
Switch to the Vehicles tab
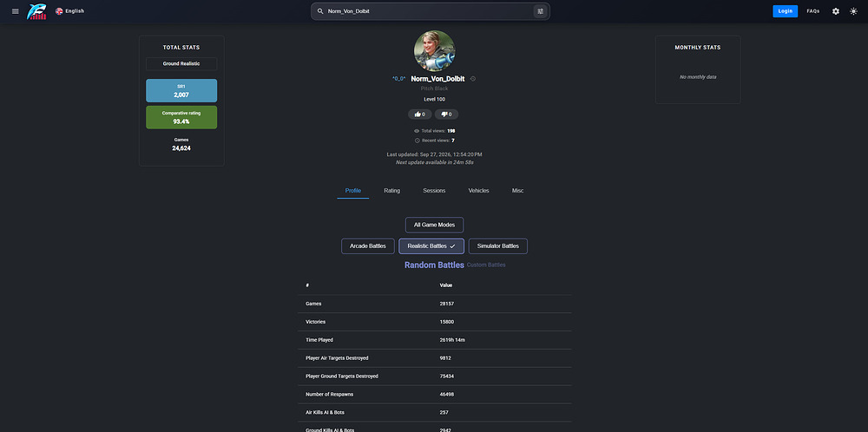[479, 190]
